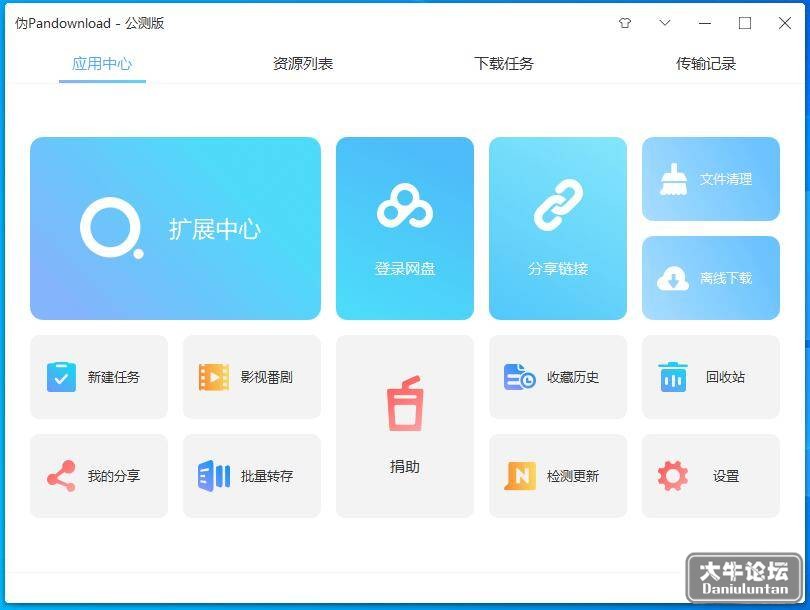Open the skin theme shirt icon
The image size is (810, 610).
point(625,23)
